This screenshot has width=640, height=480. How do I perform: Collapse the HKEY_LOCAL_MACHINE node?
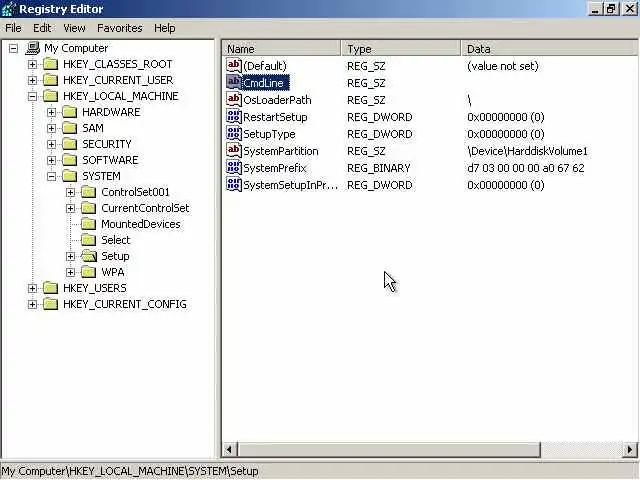(x=32, y=96)
